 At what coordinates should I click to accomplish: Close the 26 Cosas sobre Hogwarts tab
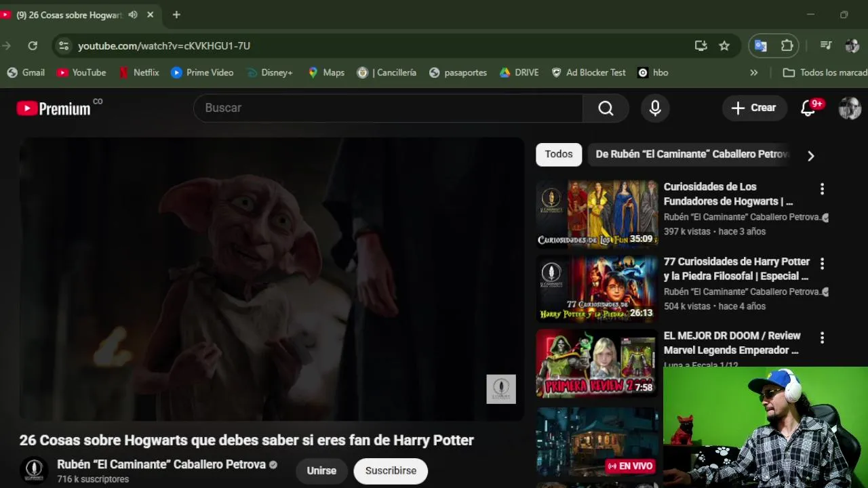coord(151,15)
